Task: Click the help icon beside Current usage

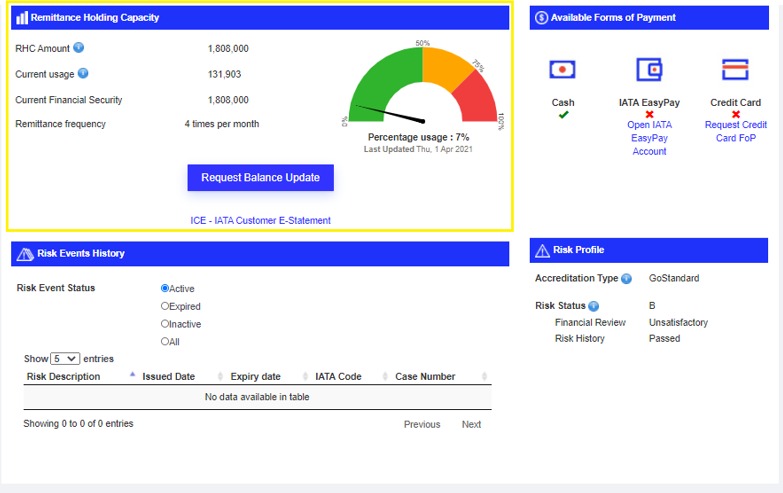Action: (83, 74)
